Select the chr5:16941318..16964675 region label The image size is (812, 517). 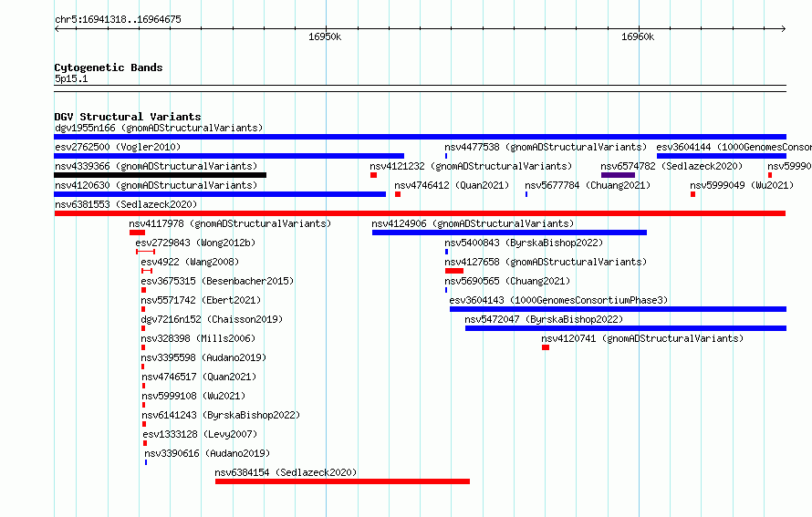118,19
